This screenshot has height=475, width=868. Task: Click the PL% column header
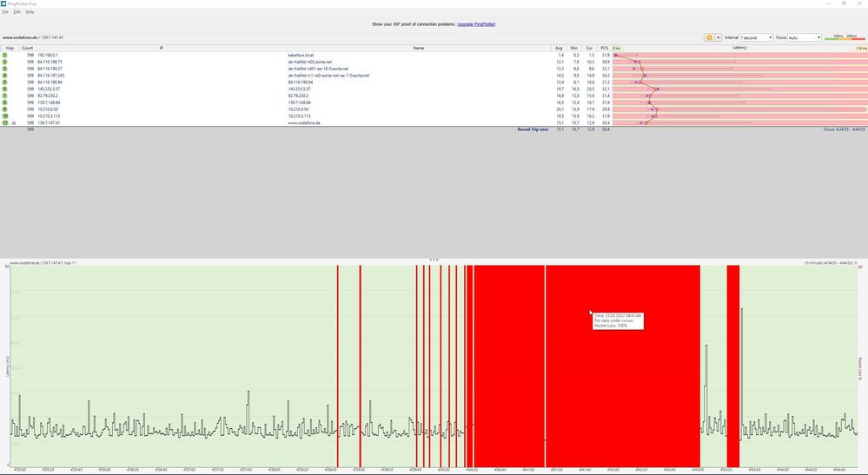tap(605, 48)
